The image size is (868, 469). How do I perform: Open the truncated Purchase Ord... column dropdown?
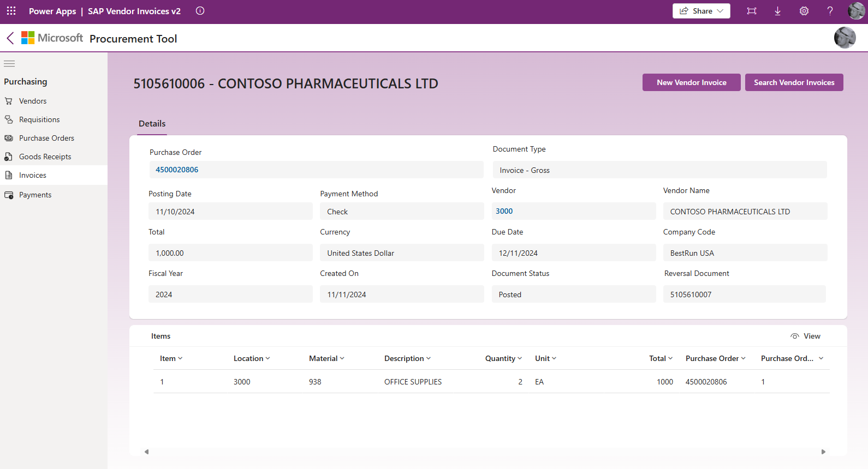tap(793, 358)
